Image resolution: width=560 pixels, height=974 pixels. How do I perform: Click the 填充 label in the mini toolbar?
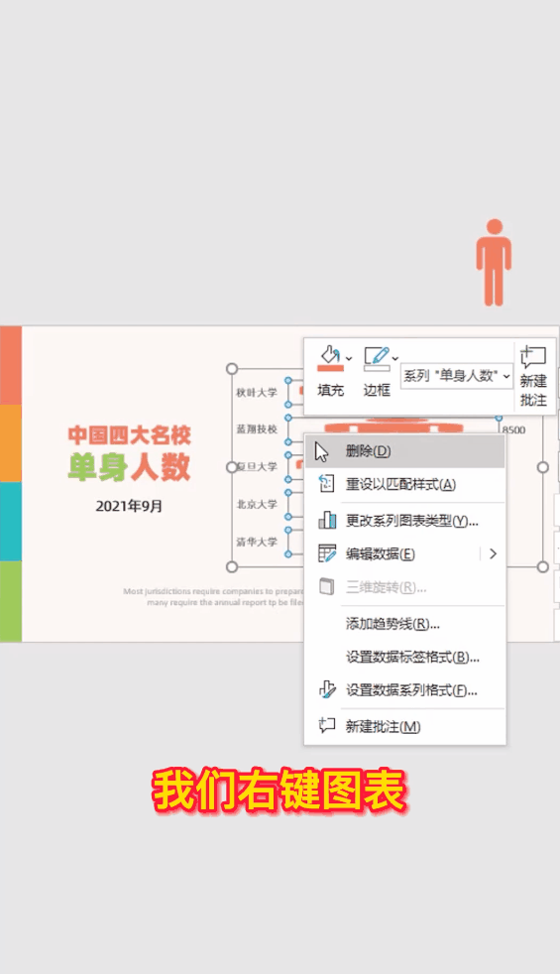330,390
